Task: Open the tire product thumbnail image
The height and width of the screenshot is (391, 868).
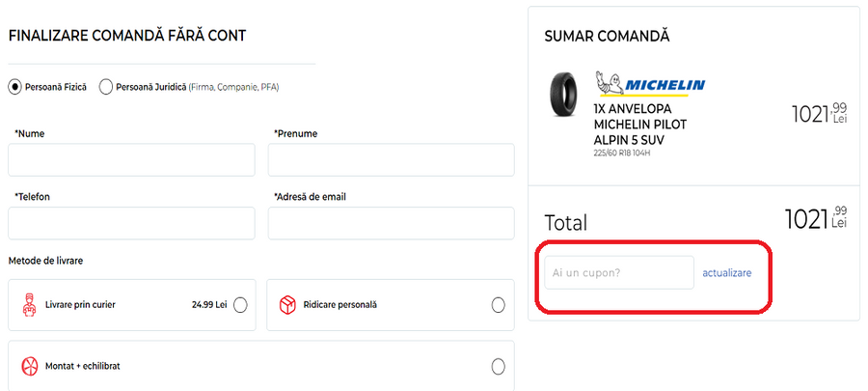Action: click(562, 94)
